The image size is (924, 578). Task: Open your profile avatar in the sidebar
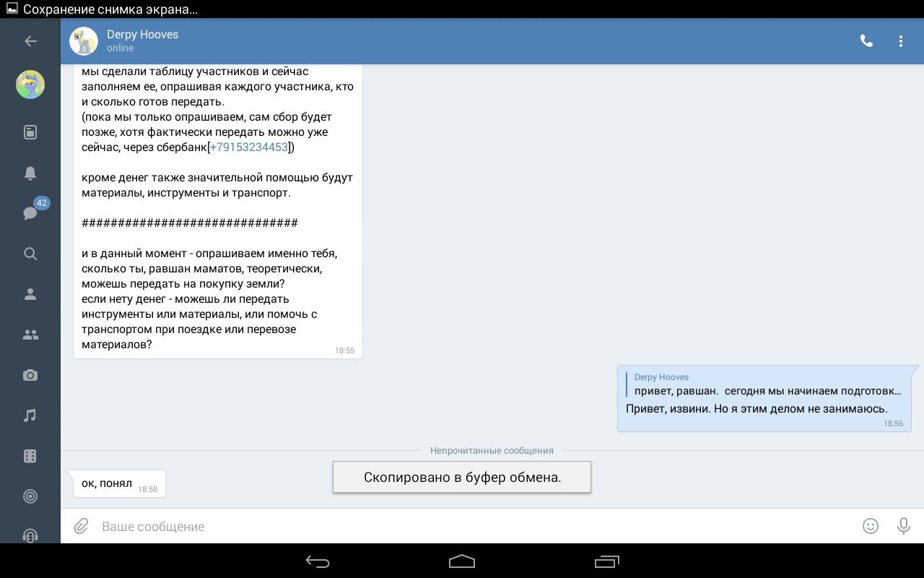(x=30, y=85)
